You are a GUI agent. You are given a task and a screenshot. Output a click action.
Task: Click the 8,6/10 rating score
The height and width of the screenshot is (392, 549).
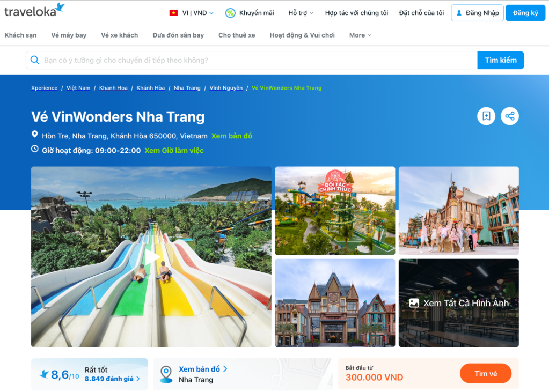click(65, 375)
